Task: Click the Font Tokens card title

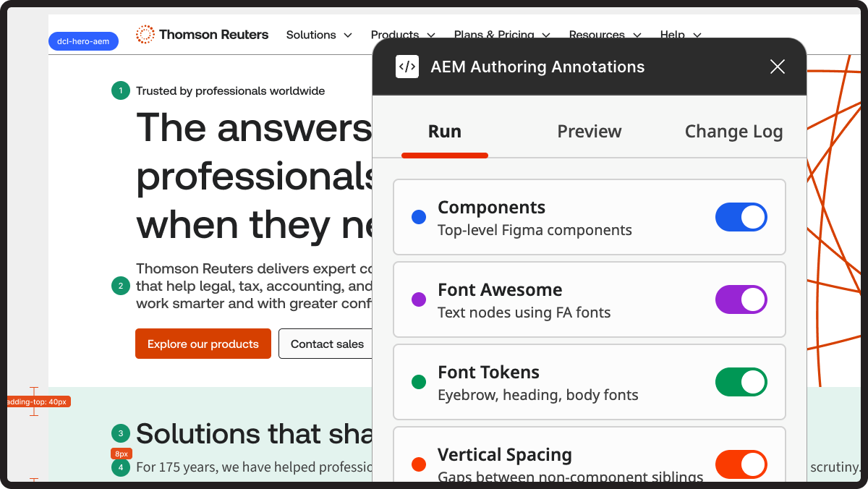Action: 488,373
